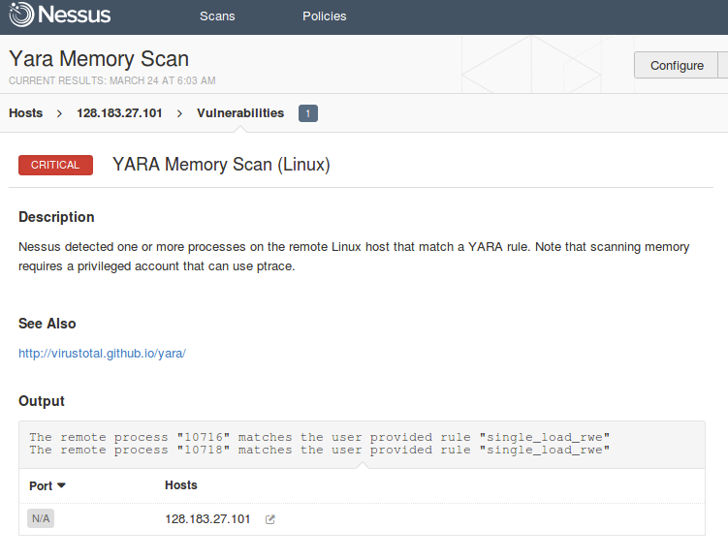Click the See Also heading

click(47, 324)
